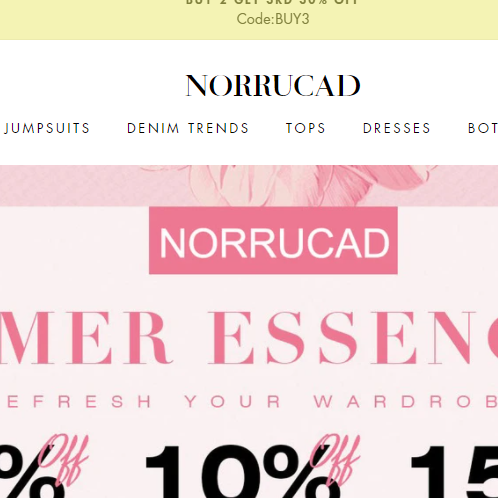This screenshot has width=498, height=498.
Task: Go to the DRESSES category
Action: point(397,128)
